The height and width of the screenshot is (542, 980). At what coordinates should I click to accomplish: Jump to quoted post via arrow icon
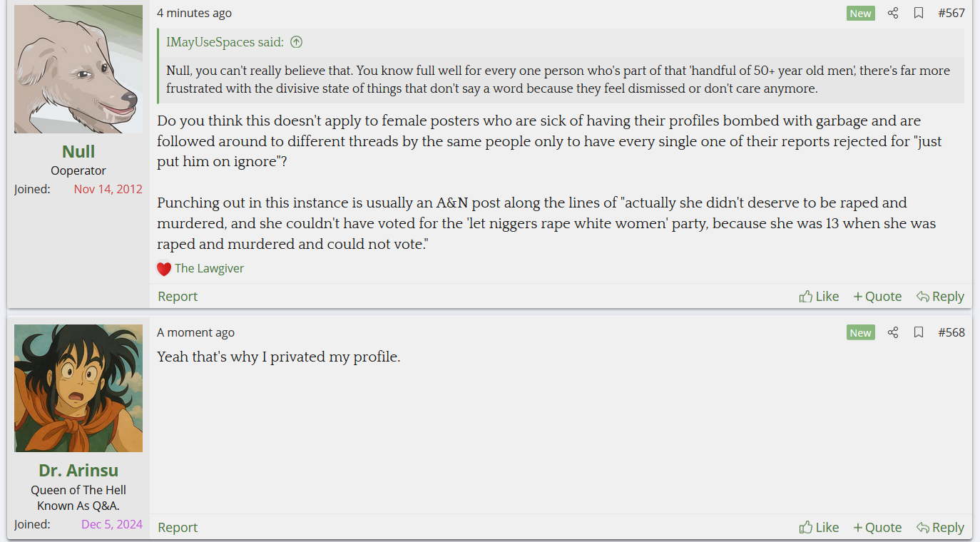point(297,42)
